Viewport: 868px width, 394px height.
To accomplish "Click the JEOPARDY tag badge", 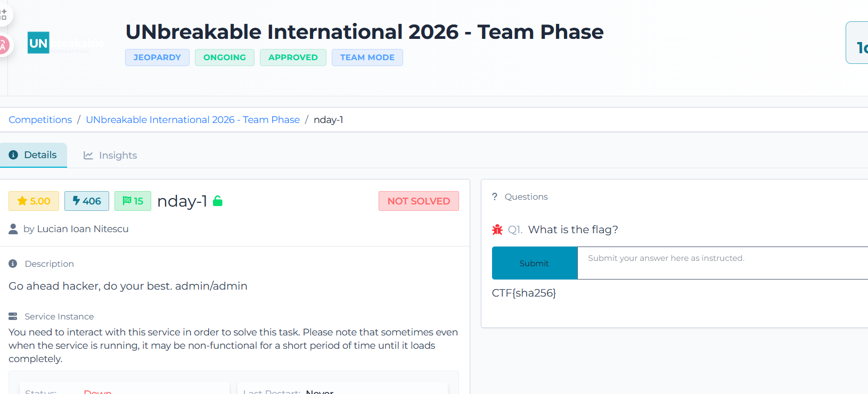I will (x=157, y=58).
